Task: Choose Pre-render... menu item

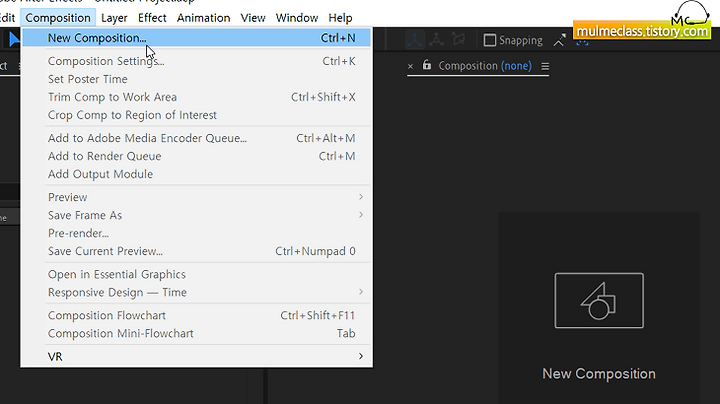Action: click(197, 233)
